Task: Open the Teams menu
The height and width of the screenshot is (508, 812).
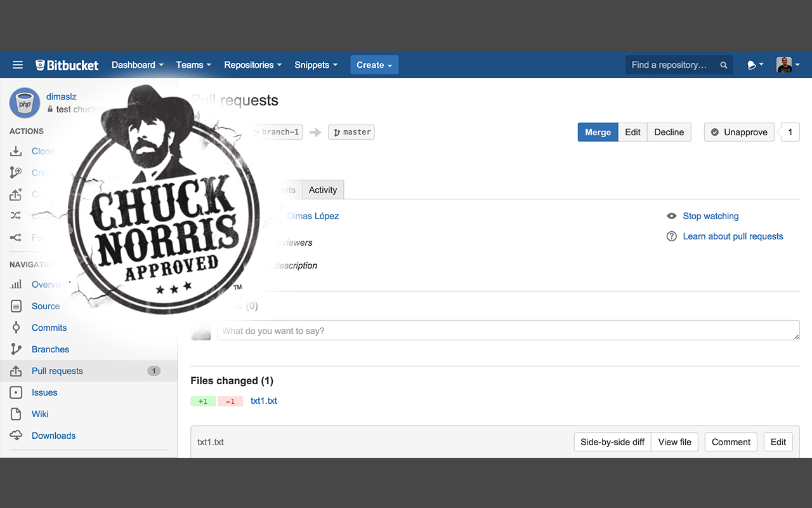Action: point(193,65)
